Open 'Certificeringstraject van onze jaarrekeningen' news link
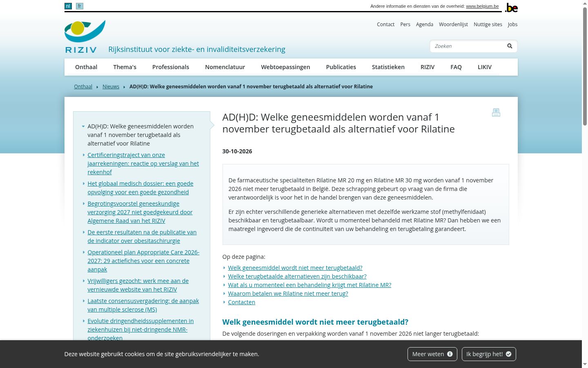The height and width of the screenshot is (368, 588). tap(143, 164)
